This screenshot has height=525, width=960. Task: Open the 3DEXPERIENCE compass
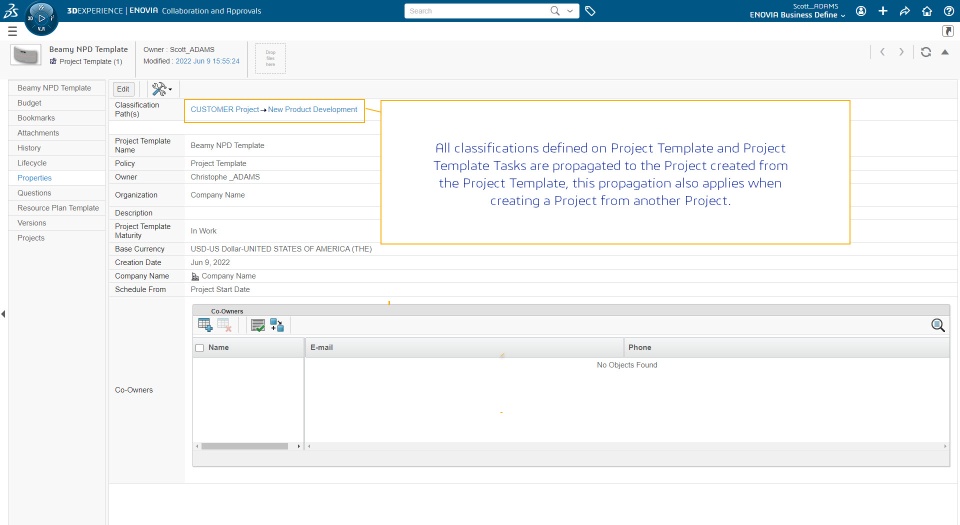tap(41, 18)
